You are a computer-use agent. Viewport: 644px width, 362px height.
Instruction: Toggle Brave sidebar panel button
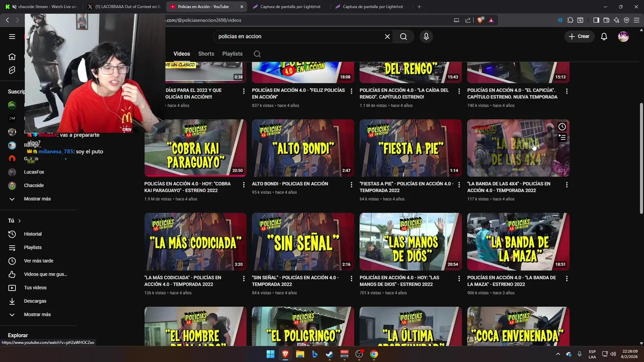click(596, 20)
